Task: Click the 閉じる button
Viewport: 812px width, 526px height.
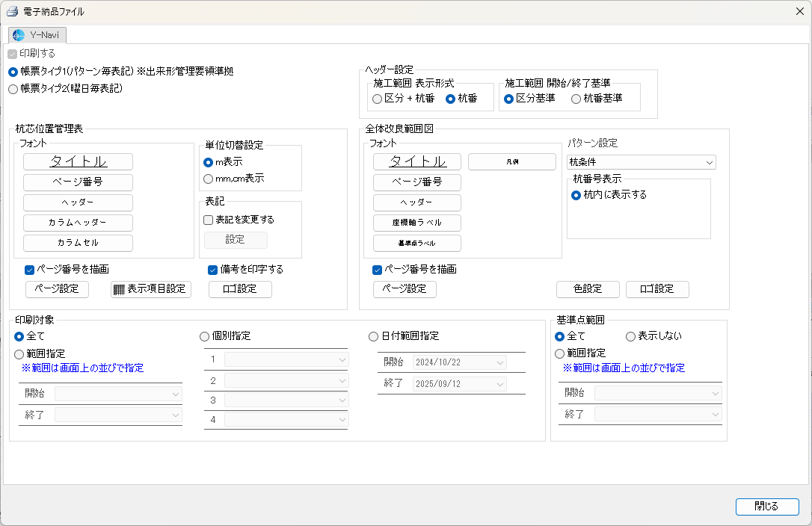Action: pyautogui.click(x=766, y=507)
